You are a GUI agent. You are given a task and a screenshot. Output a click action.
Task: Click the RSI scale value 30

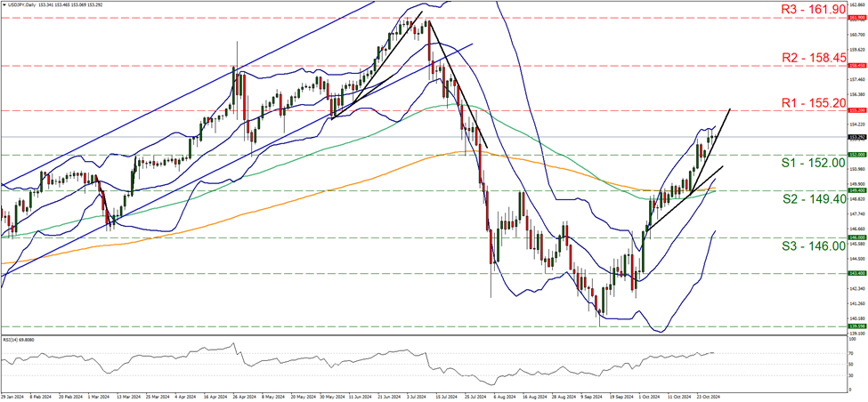click(x=852, y=375)
